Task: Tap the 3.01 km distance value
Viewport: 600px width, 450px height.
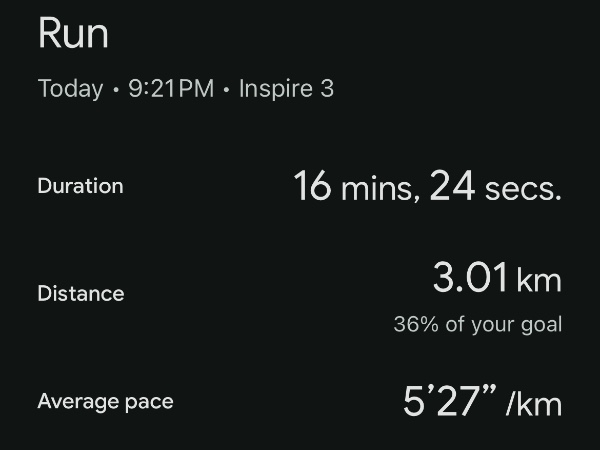Action: (x=497, y=277)
